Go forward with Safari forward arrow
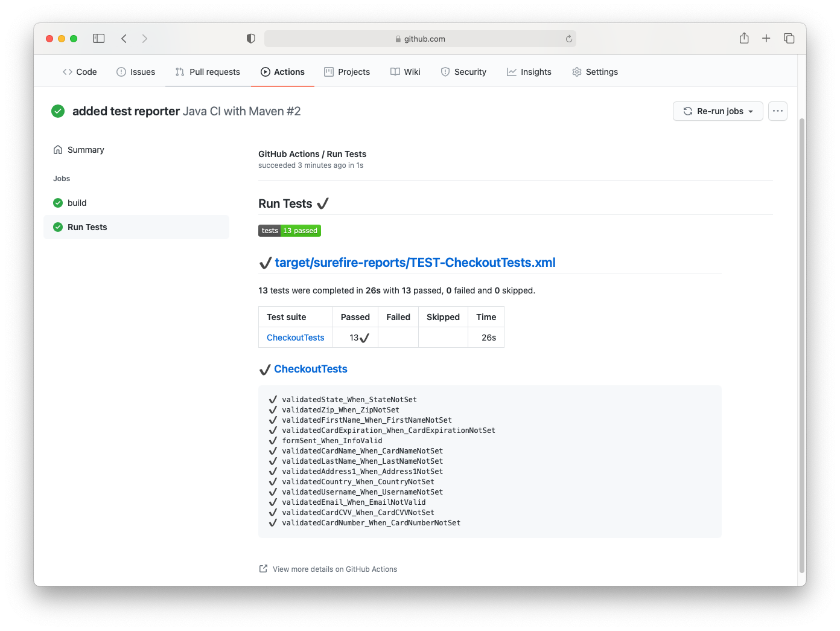Image resolution: width=840 pixels, height=631 pixels. pos(145,39)
